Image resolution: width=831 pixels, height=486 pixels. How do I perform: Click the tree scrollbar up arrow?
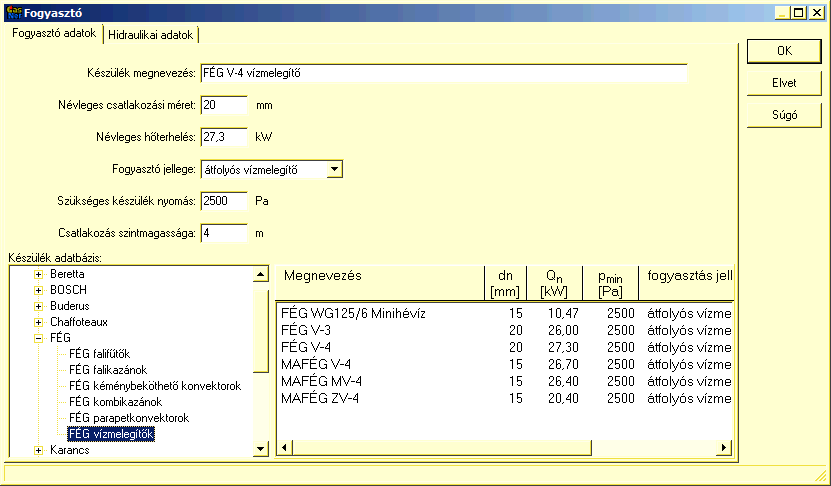(260, 275)
